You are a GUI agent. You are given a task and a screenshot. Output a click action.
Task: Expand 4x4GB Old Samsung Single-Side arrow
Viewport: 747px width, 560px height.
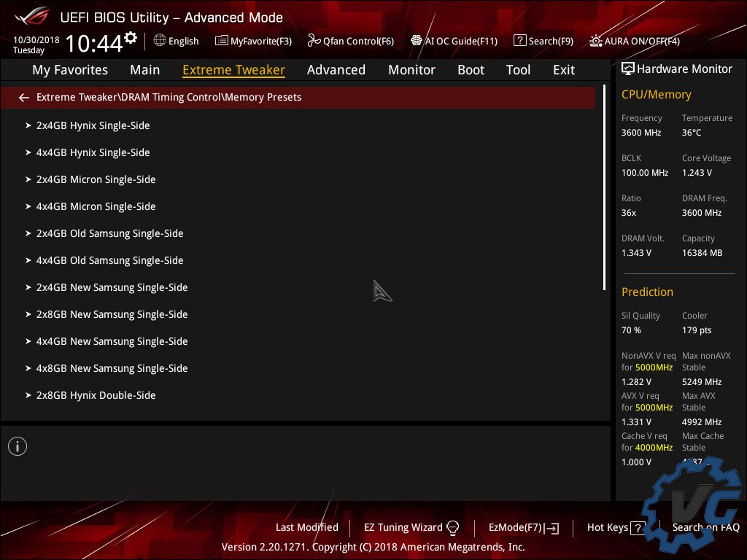point(28,260)
